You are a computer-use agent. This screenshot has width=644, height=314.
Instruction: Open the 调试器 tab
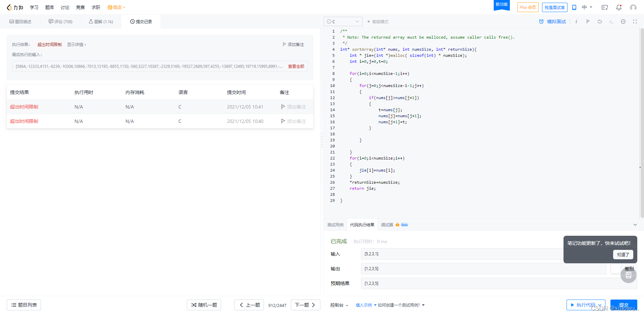[387, 225]
